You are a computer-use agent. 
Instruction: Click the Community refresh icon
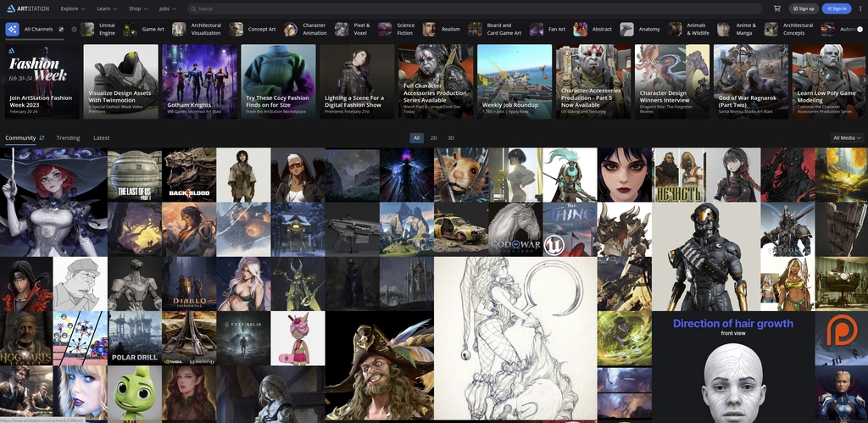click(42, 138)
